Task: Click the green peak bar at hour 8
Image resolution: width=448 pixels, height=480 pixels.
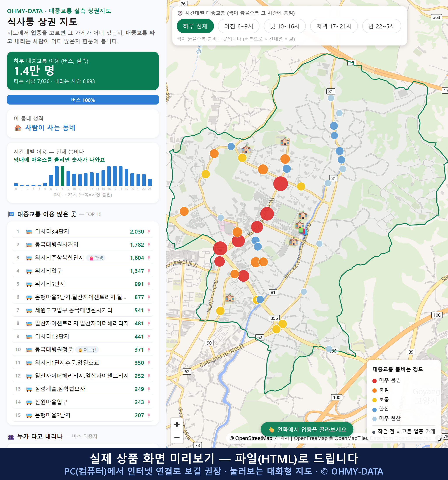Action: (63, 176)
